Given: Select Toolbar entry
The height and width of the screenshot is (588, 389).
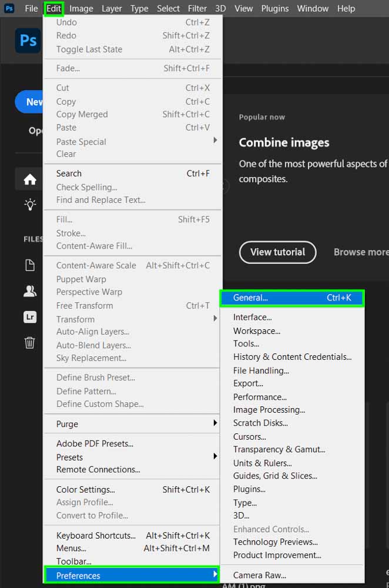Looking at the screenshot, I should pos(132,562).
